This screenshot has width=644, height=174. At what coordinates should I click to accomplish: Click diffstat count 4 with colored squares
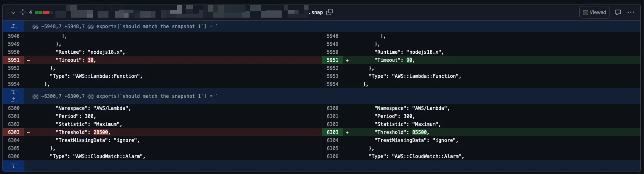tap(41, 12)
